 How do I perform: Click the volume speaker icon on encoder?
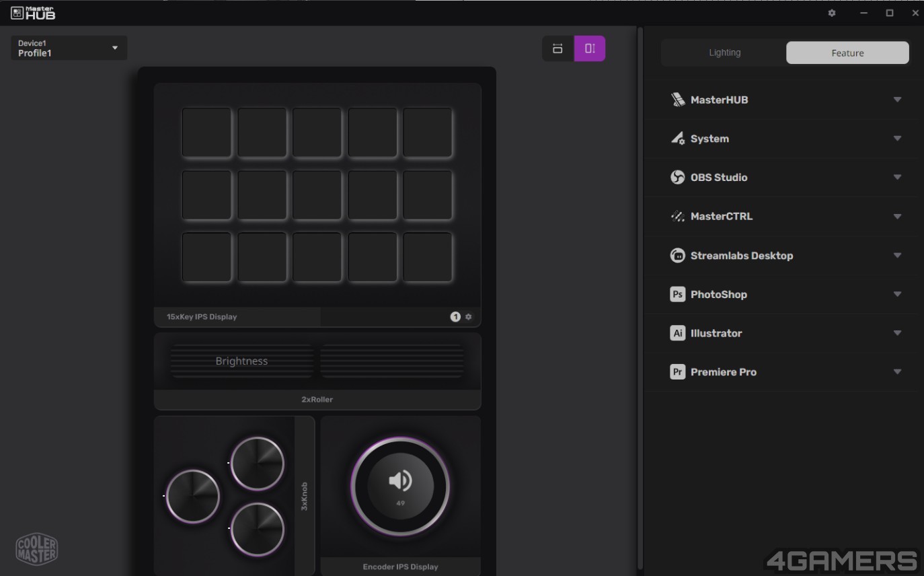[x=400, y=480]
